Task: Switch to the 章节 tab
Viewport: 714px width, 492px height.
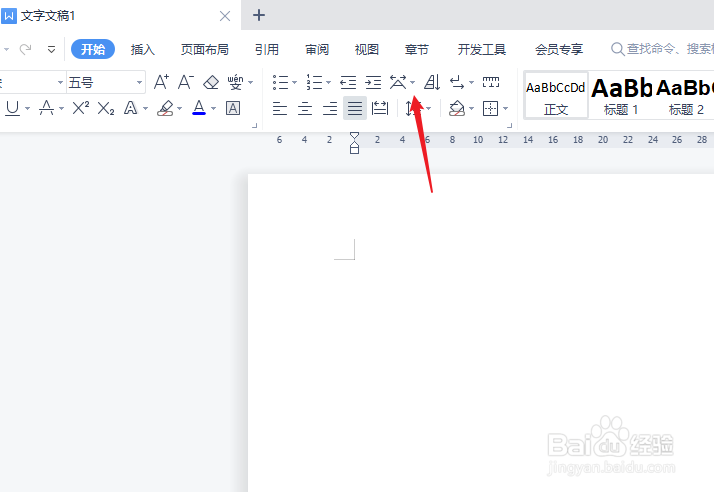Action: pos(417,49)
